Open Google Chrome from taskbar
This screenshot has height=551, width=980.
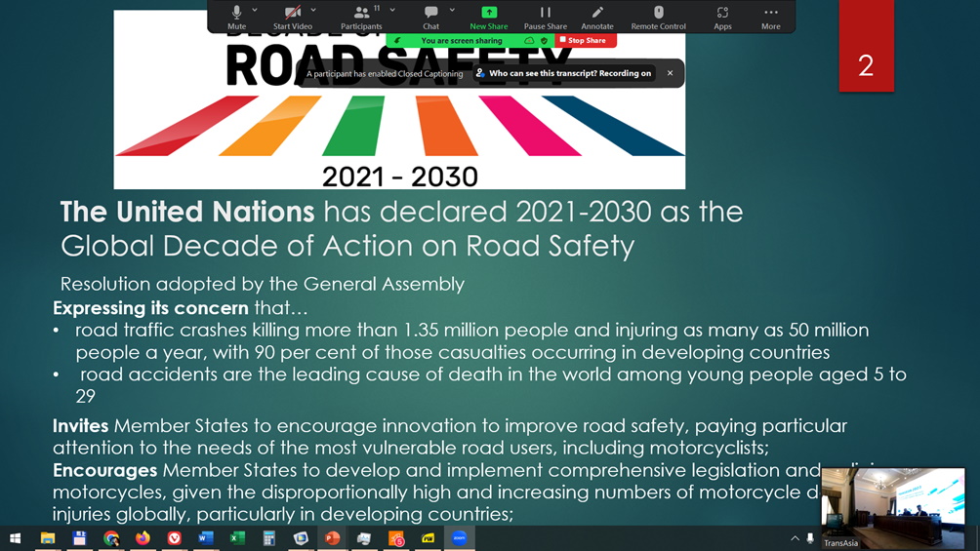[x=111, y=538]
